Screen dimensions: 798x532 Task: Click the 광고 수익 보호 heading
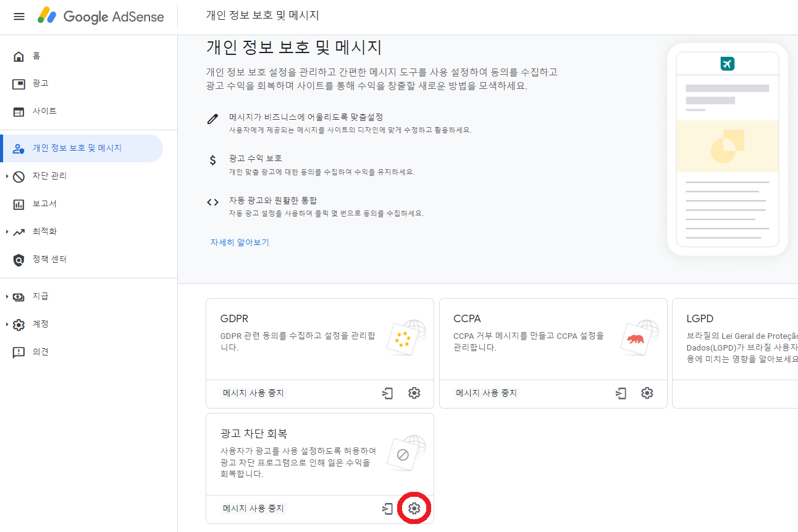click(255, 159)
